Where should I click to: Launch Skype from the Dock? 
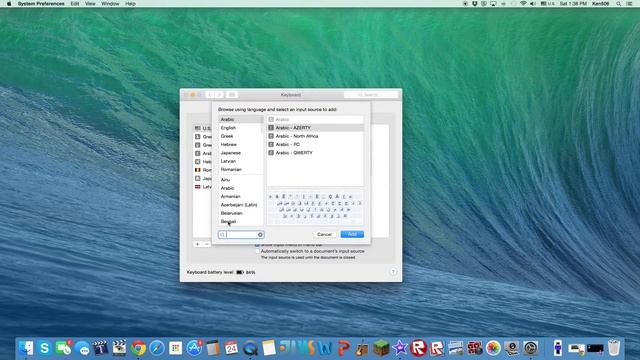44,348
